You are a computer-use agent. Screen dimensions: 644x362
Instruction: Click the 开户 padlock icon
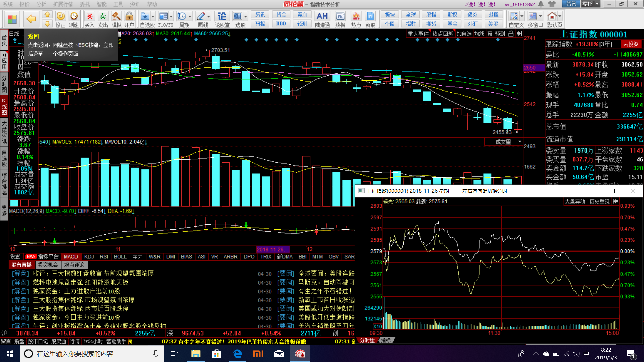pyautogui.click(x=129, y=16)
